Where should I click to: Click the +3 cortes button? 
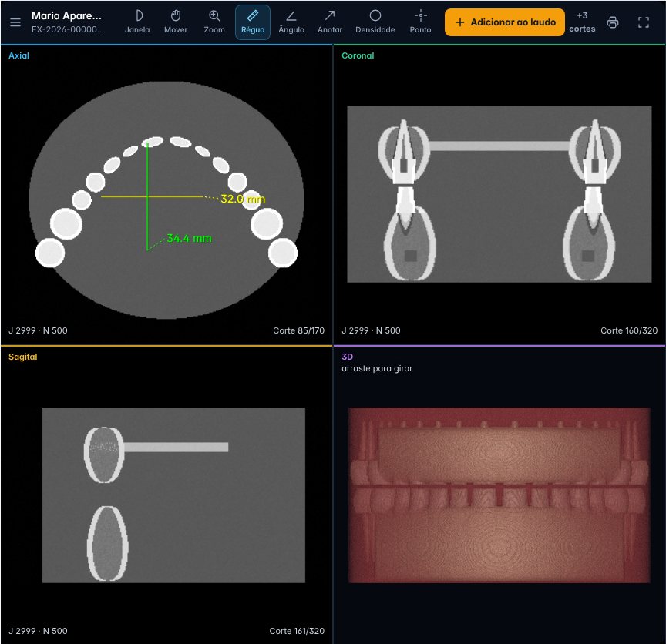tap(582, 22)
